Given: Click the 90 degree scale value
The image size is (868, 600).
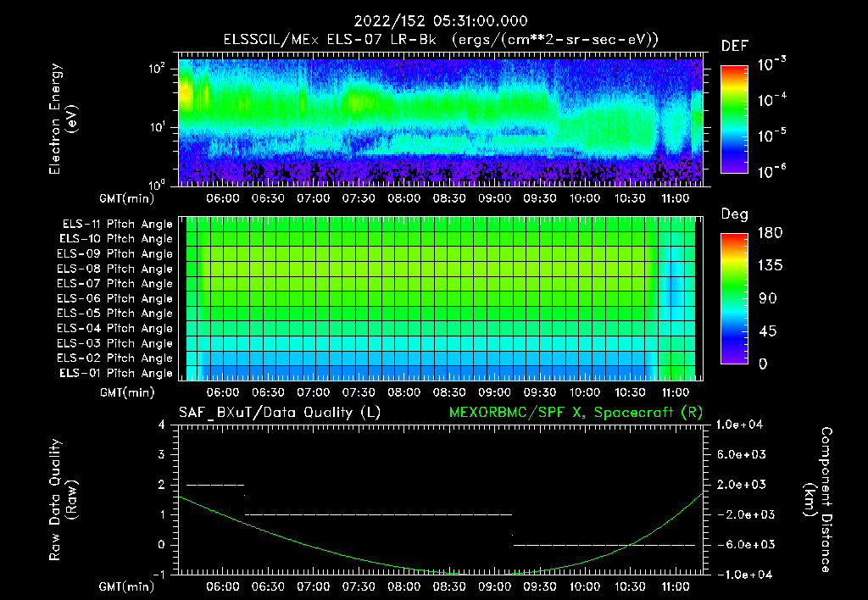Looking at the screenshot, I should [x=768, y=298].
